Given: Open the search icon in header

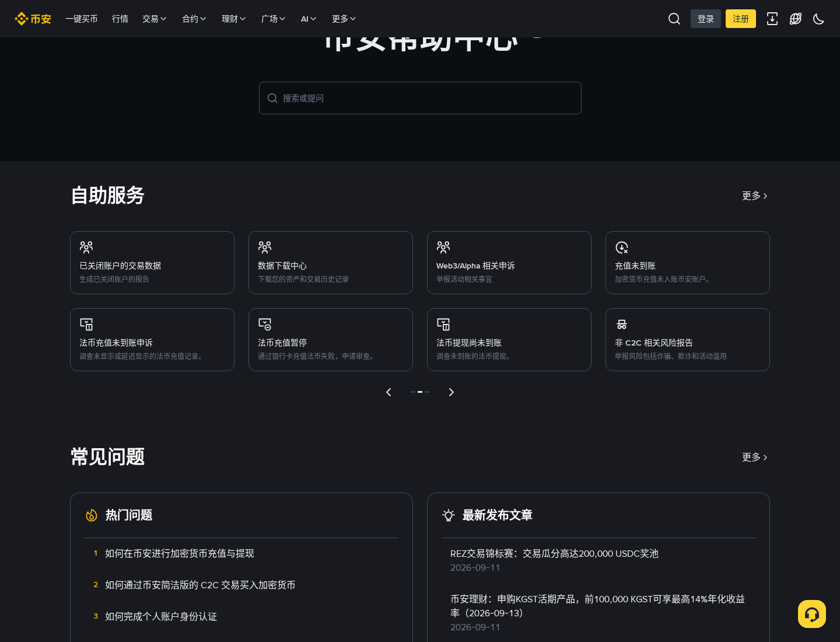Looking at the screenshot, I should click(674, 19).
